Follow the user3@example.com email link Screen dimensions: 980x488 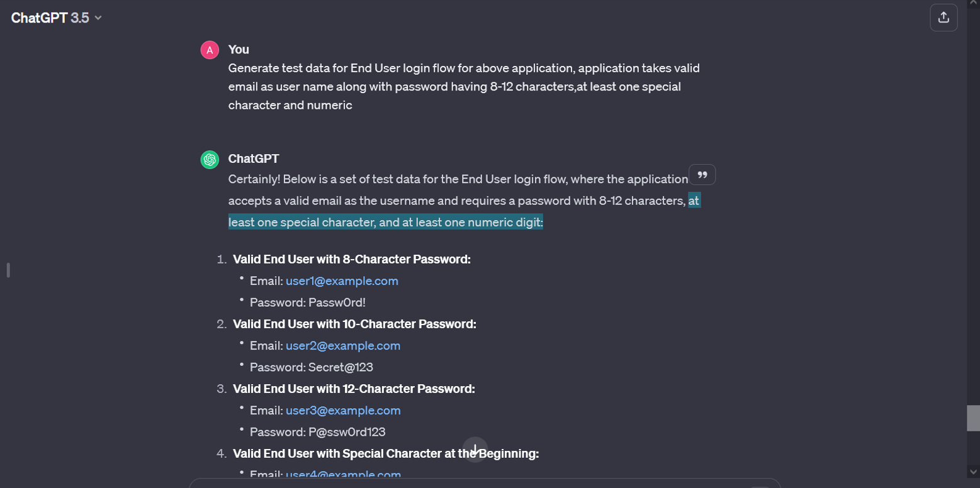343,411
